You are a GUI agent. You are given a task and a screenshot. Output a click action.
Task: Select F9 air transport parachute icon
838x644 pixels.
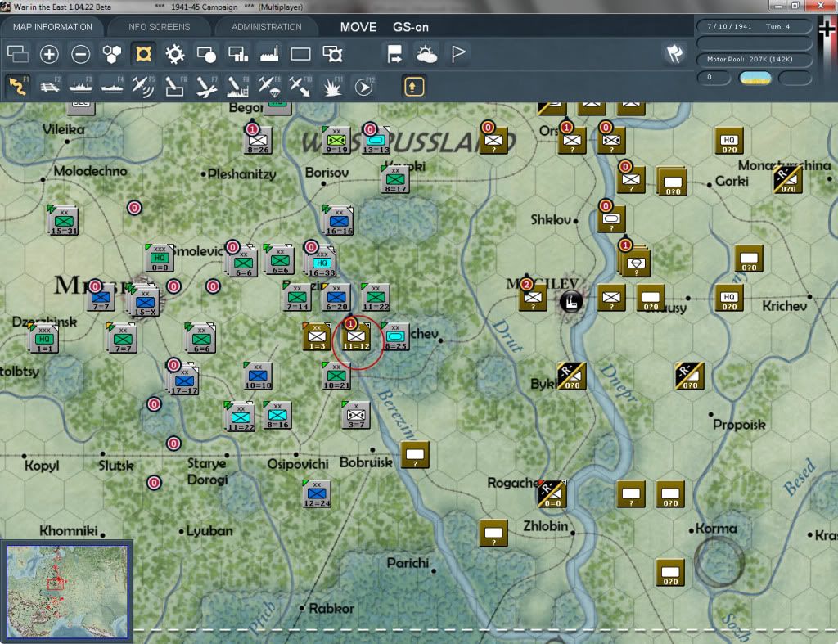(x=269, y=86)
